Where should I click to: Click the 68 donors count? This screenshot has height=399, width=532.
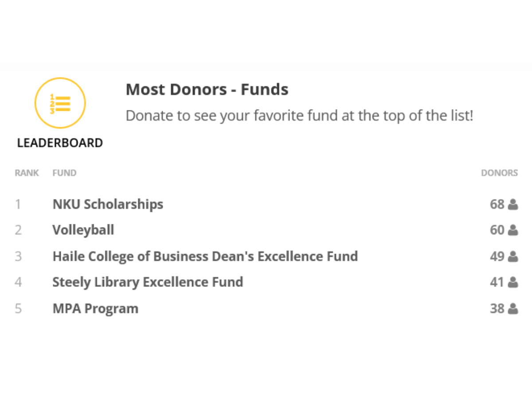click(497, 204)
